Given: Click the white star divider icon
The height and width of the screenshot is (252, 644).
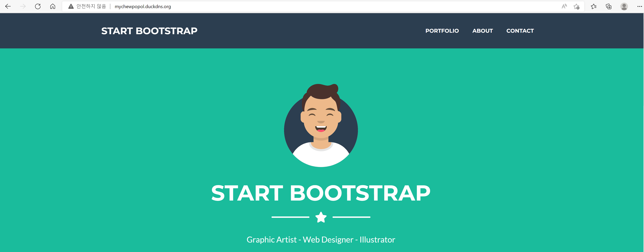Looking at the screenshot, I should pos(321,217).
